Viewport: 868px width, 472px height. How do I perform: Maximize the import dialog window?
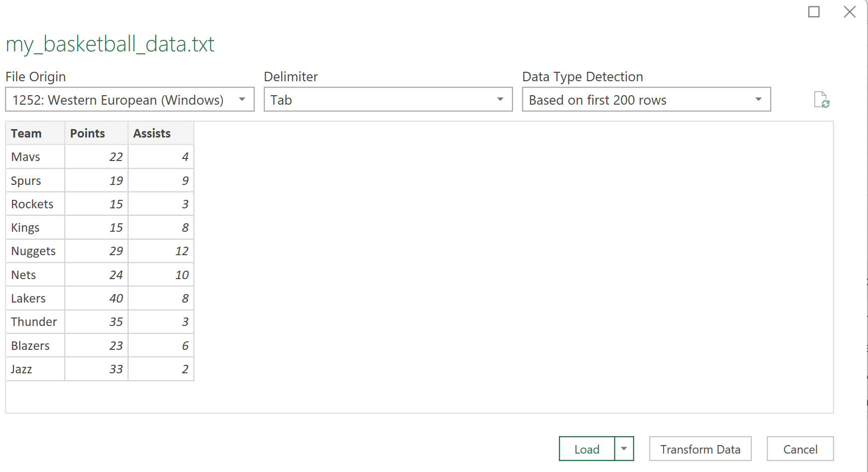pyautogui.click(x=814, y=12)
